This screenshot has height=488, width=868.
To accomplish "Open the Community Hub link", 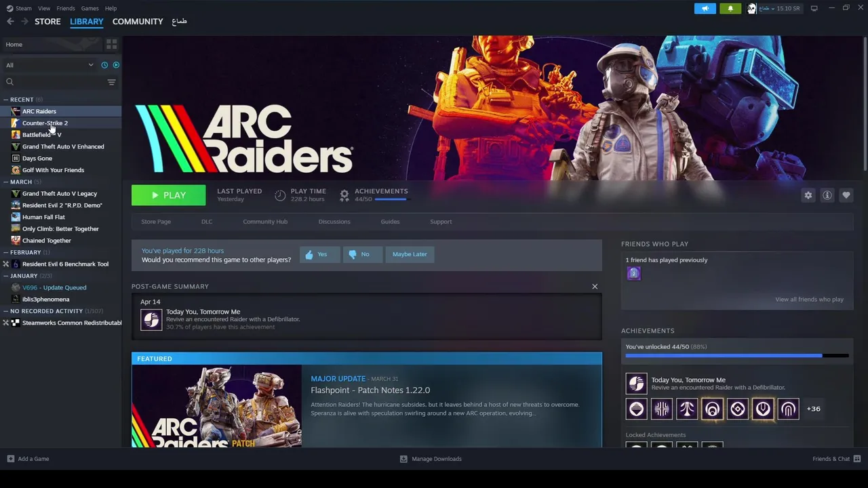I will (265, 222).
